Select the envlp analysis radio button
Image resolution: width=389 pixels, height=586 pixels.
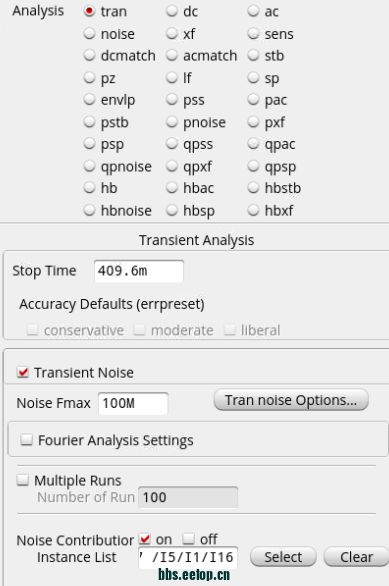point(89,100)
